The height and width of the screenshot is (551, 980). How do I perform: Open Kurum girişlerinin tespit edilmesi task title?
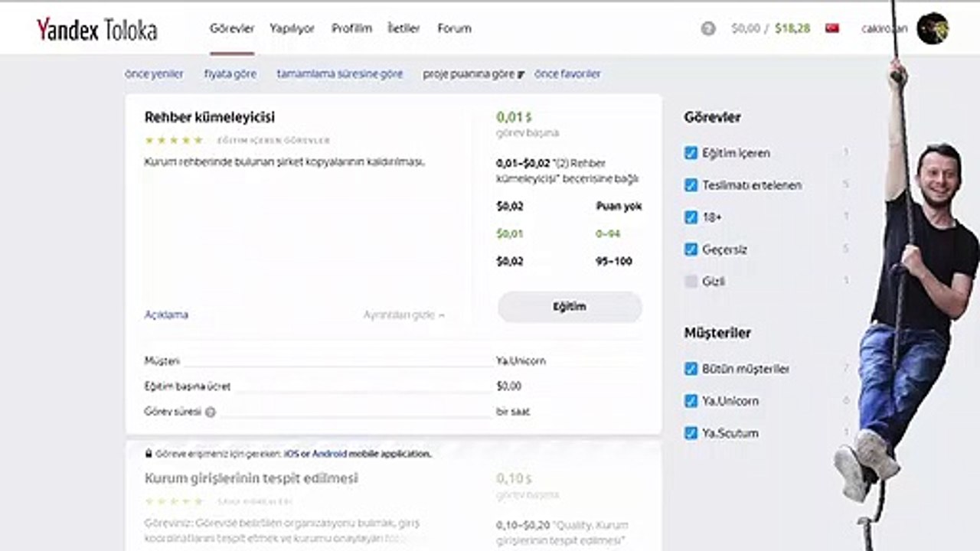coord(251,478)
